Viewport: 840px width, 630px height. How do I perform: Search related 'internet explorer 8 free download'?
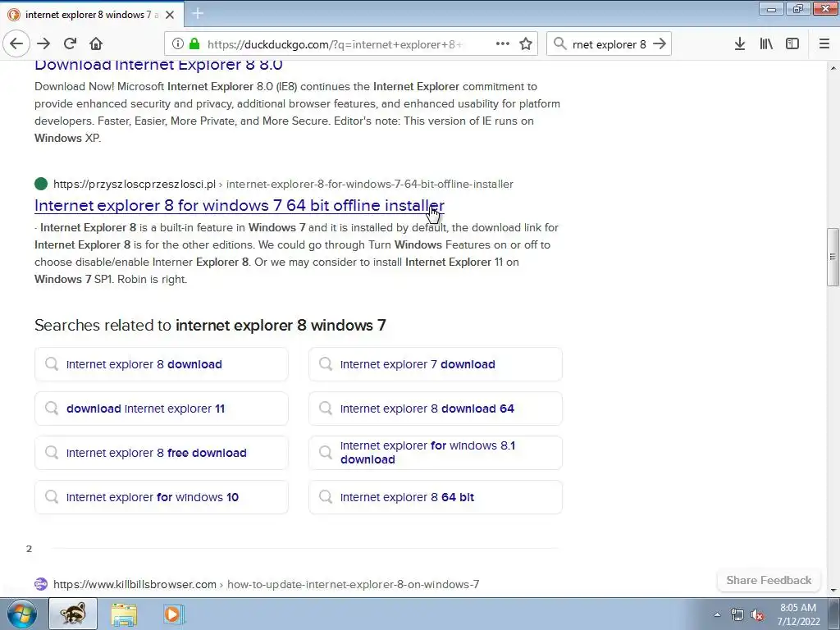[162, 453]
